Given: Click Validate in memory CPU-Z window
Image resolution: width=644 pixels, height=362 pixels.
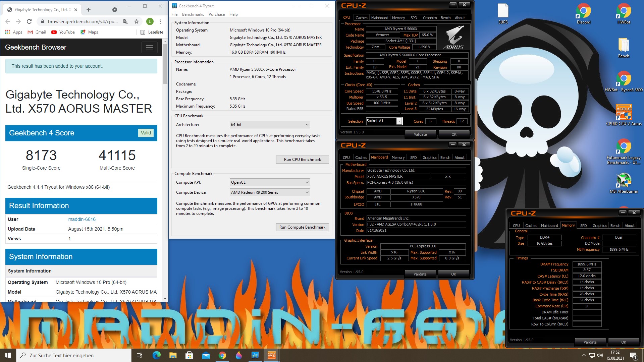Looking at the screenshot, I should [590, 342].
